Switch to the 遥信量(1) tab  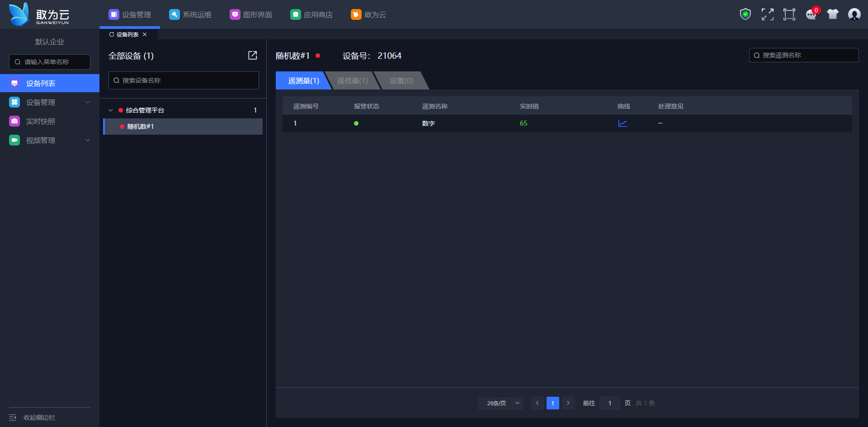coord(353,80)
